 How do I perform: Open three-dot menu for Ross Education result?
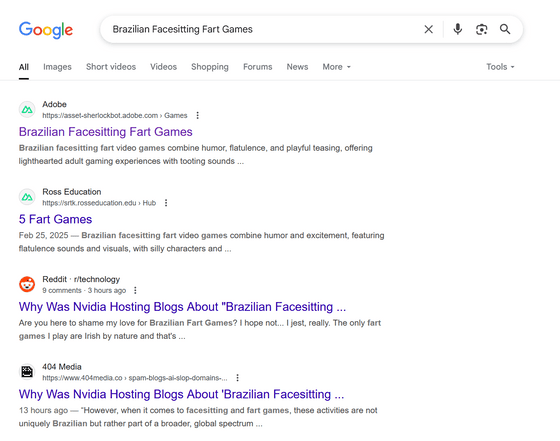click(x=166, y=203)
